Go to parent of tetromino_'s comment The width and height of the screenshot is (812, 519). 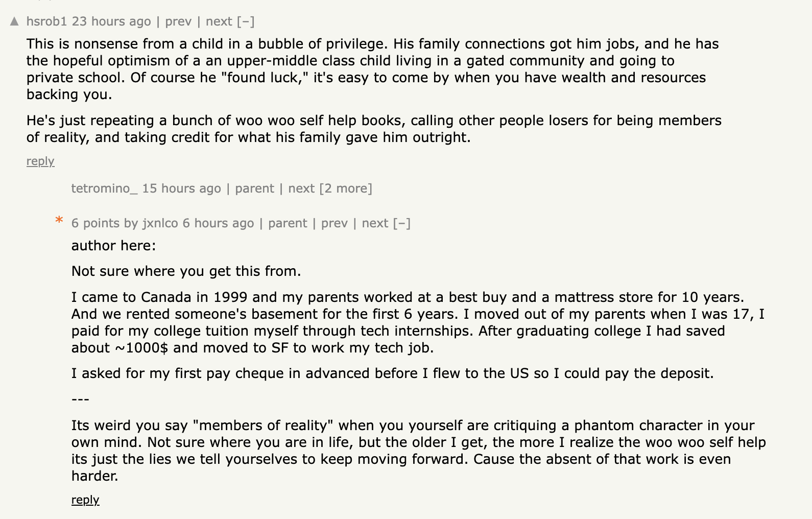[x=254, y=188]
